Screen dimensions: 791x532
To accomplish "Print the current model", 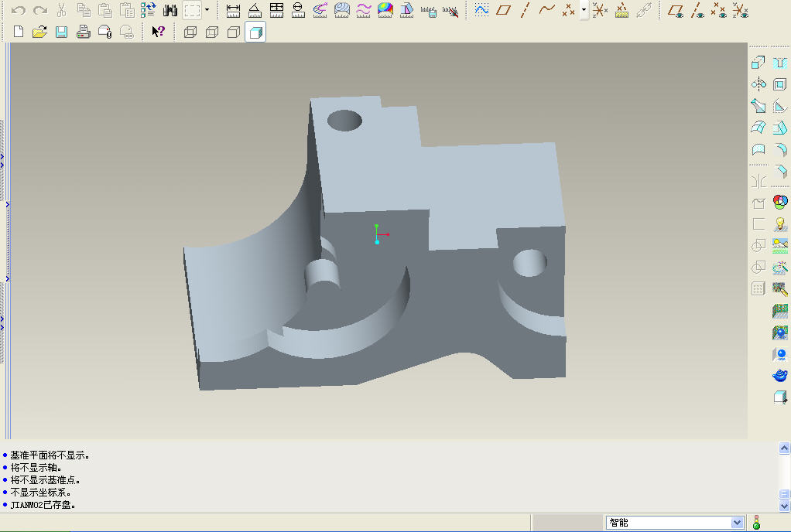I will (84, 32).
